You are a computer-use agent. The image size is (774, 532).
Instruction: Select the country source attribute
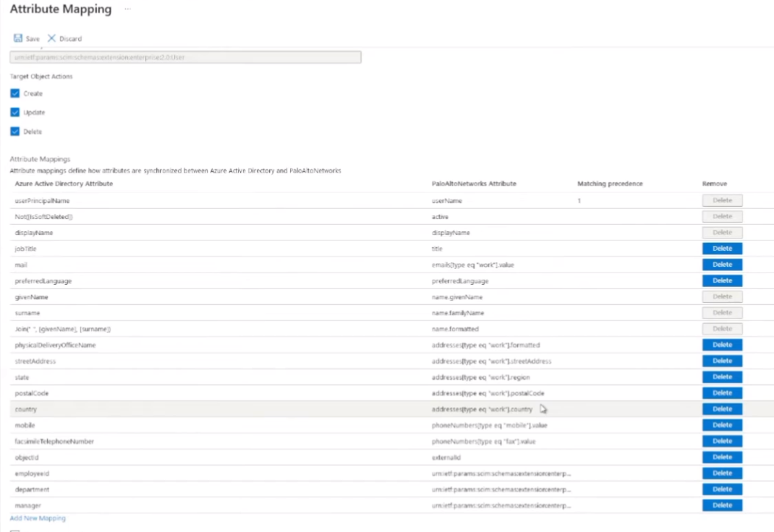click(x=25, y=409)
